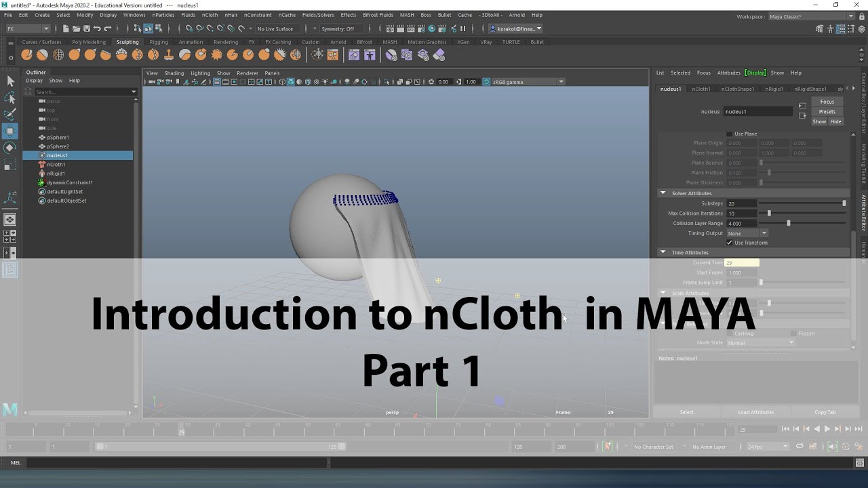Switch to the nClothShape1 tab
The height and width of the screenshot is (488, 868).
pyautogui.click(x=737, y=89)
